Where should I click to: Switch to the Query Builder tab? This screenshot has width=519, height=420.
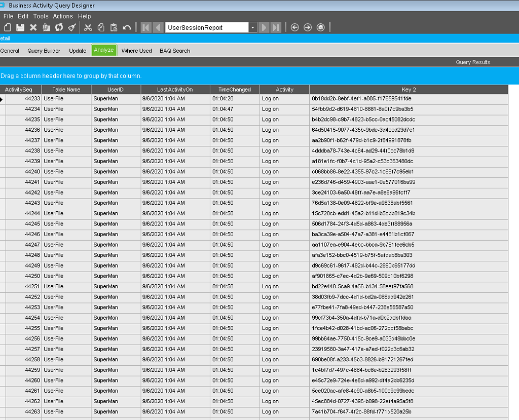pyautogui.click(x=44, y=50)
